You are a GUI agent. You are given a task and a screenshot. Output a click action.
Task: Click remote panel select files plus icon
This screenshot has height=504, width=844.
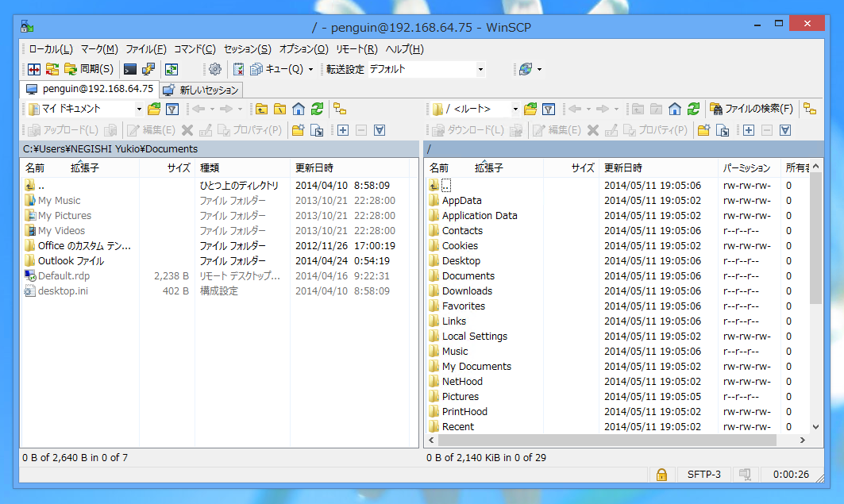coord(749,130)
